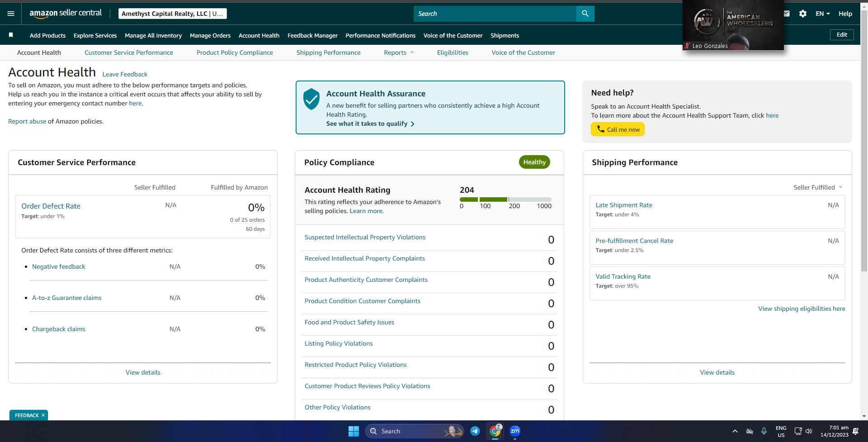Open Chargeback claims link
This screenshot has width=868, height=442.
pyautogui.click(x=59, y=329)
